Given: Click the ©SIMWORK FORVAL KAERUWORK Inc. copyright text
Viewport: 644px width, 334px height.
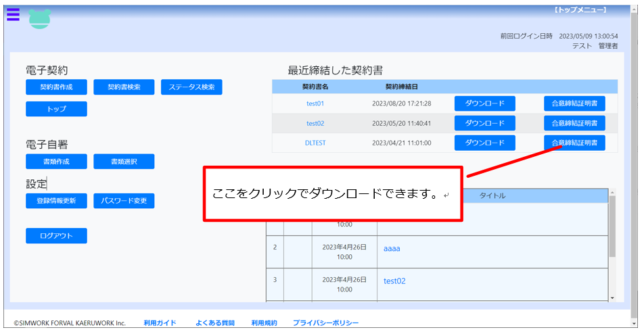Looking at the screenshot, I should tap(70, 323).
